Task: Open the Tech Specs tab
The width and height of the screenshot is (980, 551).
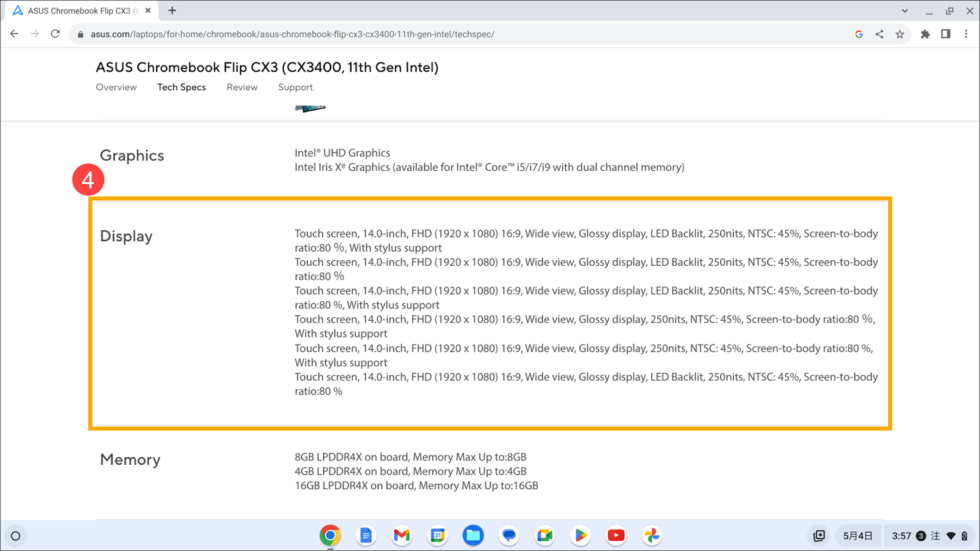Action: tap(181, 87)
